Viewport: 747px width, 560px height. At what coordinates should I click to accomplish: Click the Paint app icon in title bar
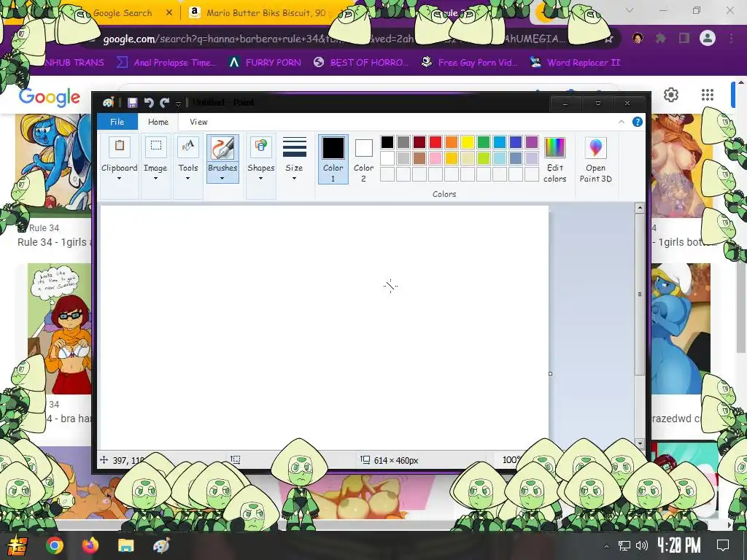click(108, 102)
